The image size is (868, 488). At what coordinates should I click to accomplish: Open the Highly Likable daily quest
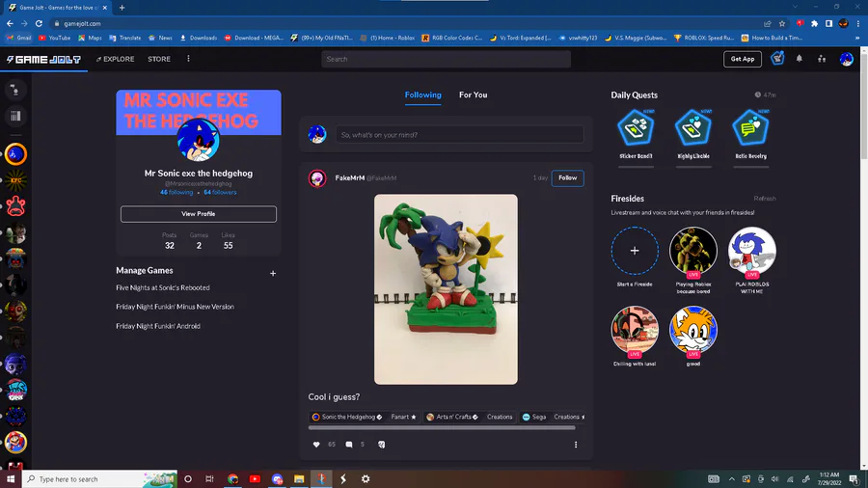click(693, 134)
